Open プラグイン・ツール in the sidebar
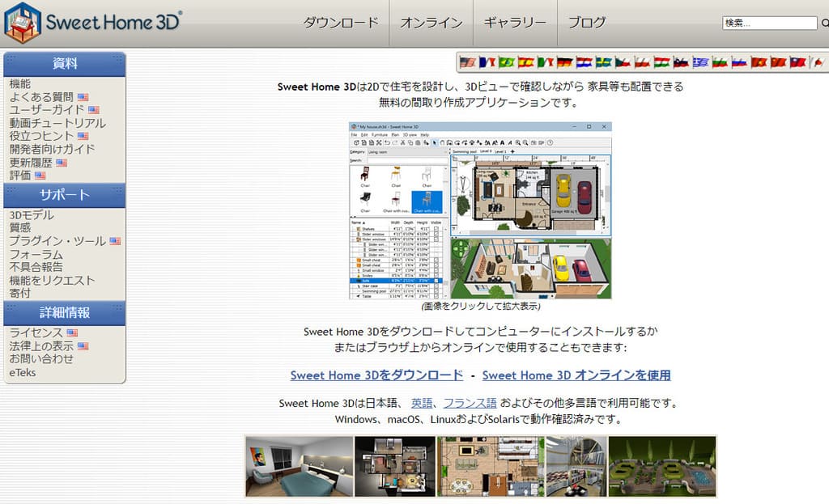 tap(57, 241)
